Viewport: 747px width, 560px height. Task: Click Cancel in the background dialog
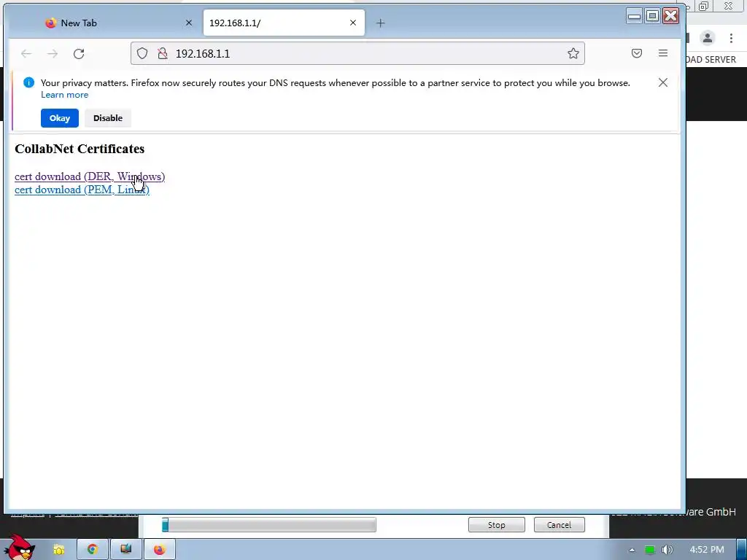click(x=559, y=525)
